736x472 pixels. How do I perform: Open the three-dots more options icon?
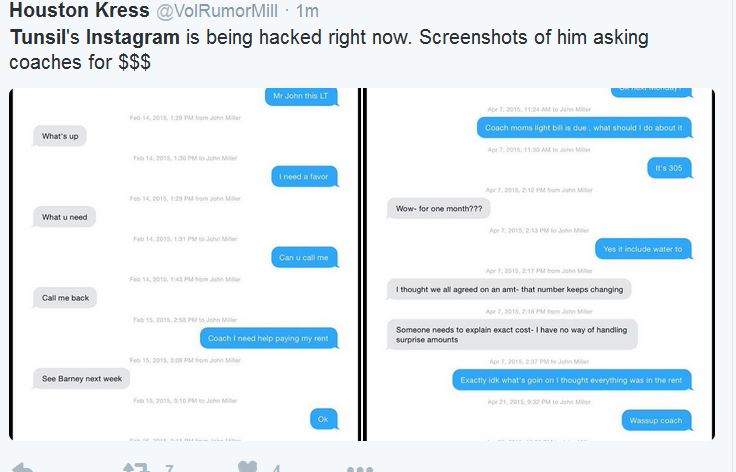click(360, 469)
